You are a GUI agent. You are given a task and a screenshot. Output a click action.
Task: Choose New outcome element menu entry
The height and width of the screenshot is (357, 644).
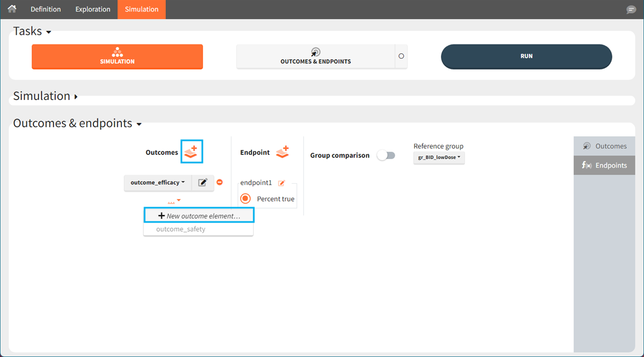tap(199, 216)
